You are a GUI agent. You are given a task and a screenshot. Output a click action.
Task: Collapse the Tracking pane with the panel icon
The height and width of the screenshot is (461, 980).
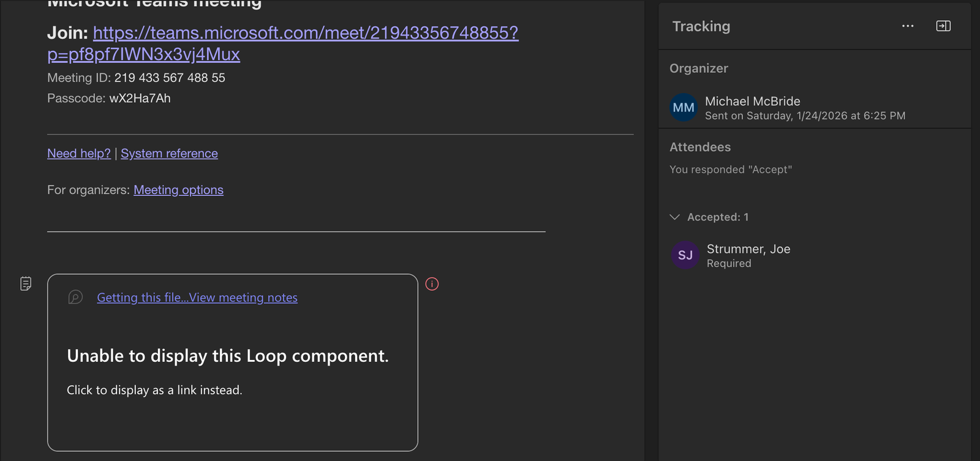pos(943,26)
